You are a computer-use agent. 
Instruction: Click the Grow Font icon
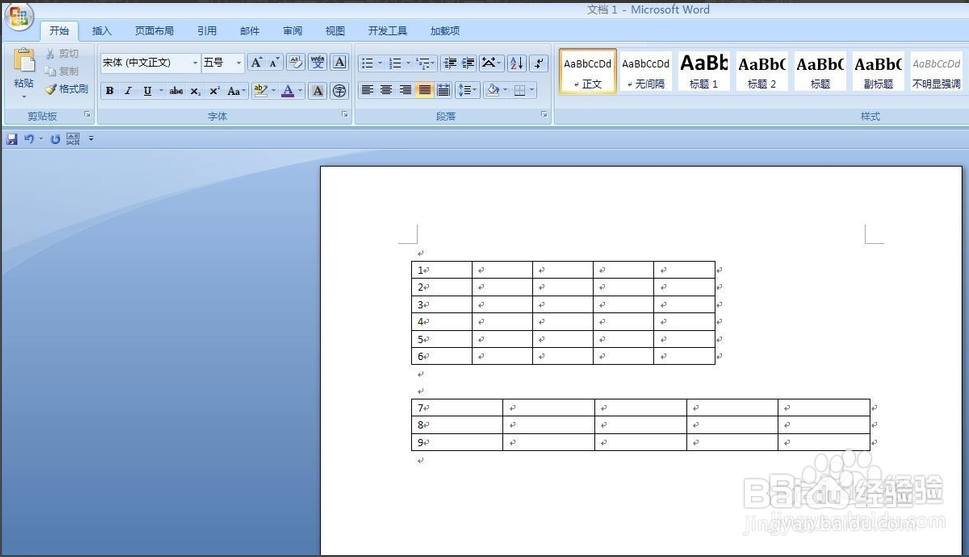pos(256,62)
